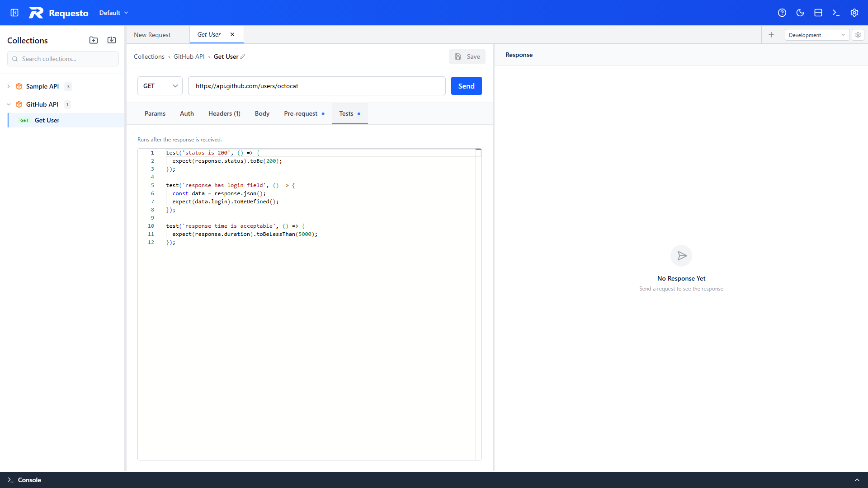The height and width of the screenshot is (488, 868).
Task: Open the help icon
Action: pyautogui.click(x=782, y=13)
